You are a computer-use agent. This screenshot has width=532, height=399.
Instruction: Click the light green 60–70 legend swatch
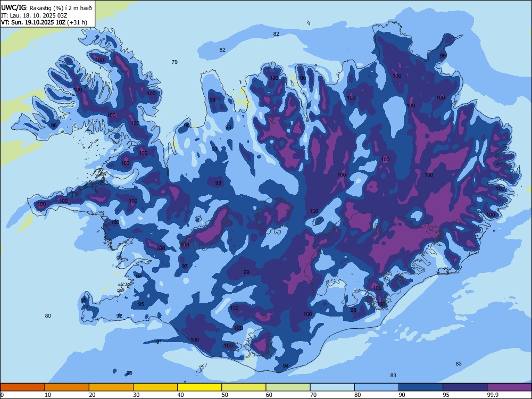point(288,387)
